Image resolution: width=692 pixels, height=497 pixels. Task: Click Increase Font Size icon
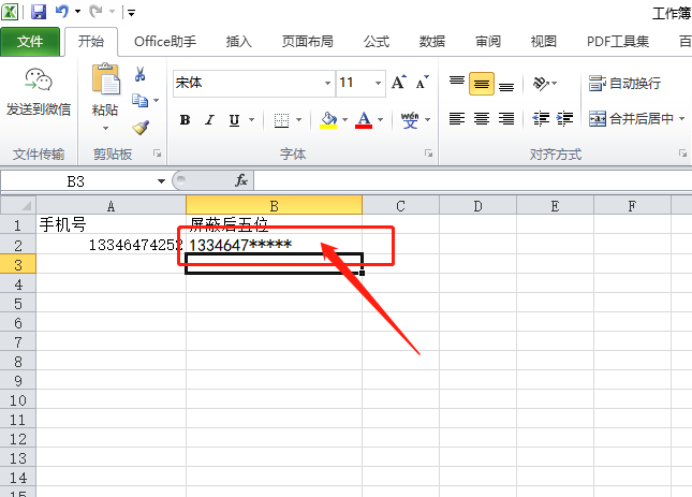point(399,83)
